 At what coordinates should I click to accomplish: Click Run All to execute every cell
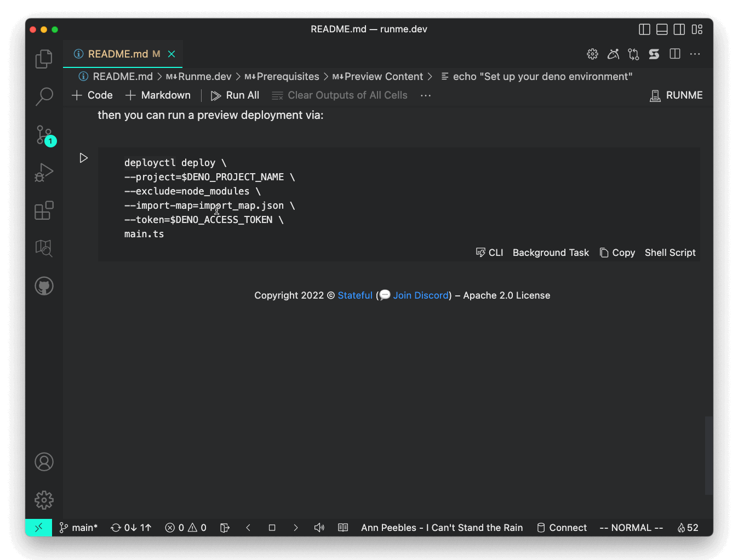pos(235,95)
